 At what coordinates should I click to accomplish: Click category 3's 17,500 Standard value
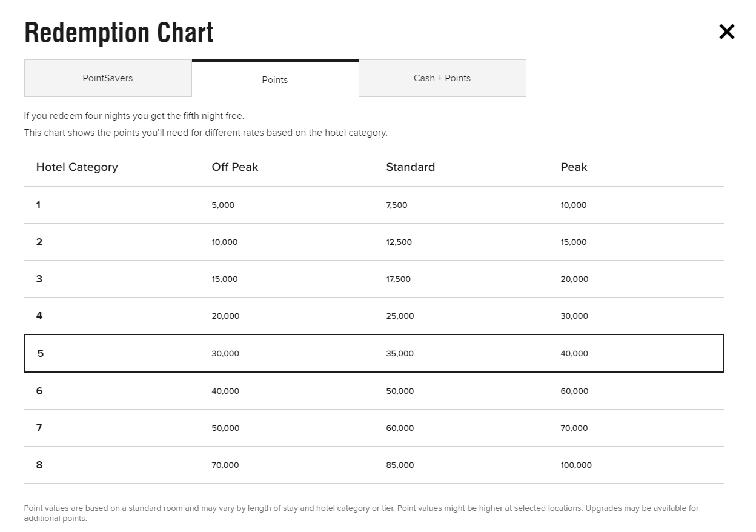pyautogui.click(x=398, y=279)
